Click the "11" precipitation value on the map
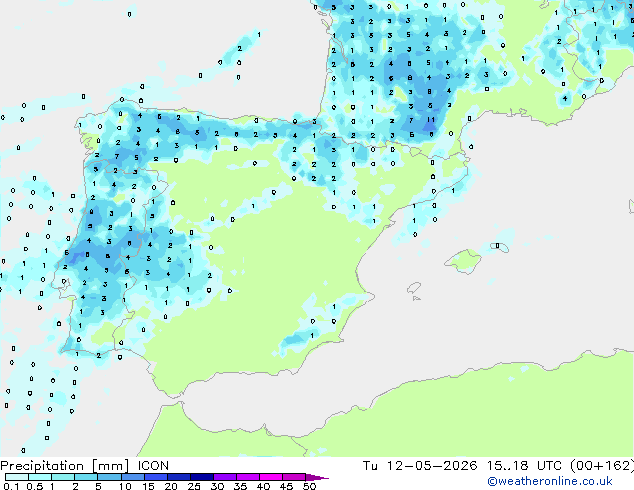The image size is (634, 490). pos(431,120)
